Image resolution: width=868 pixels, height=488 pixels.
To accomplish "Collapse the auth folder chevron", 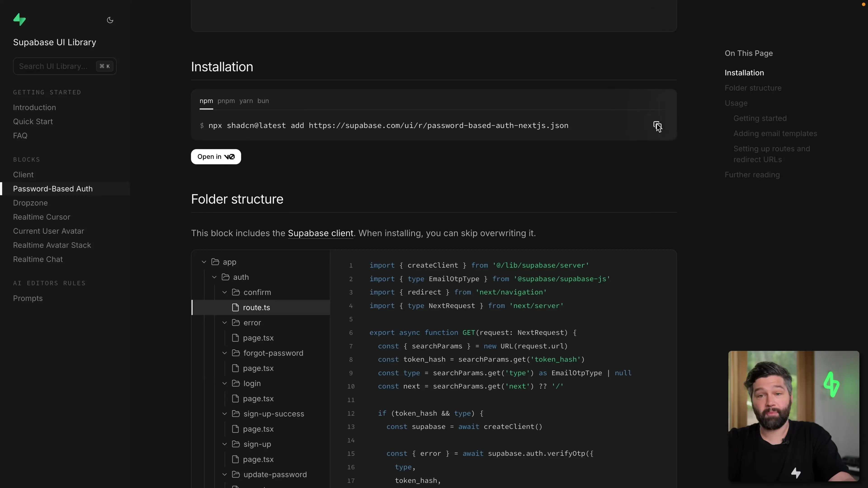I will (x=214, y=277).
